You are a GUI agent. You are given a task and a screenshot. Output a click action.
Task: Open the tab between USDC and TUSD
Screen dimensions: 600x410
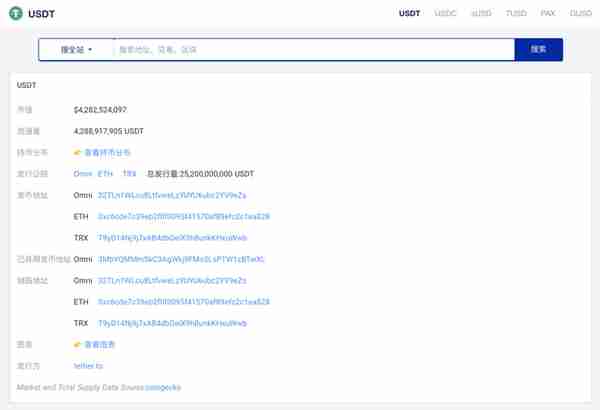point(481,13)
